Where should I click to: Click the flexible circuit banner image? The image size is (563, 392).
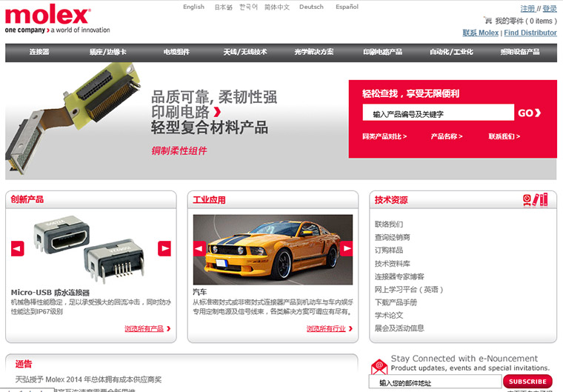[73, 119]
